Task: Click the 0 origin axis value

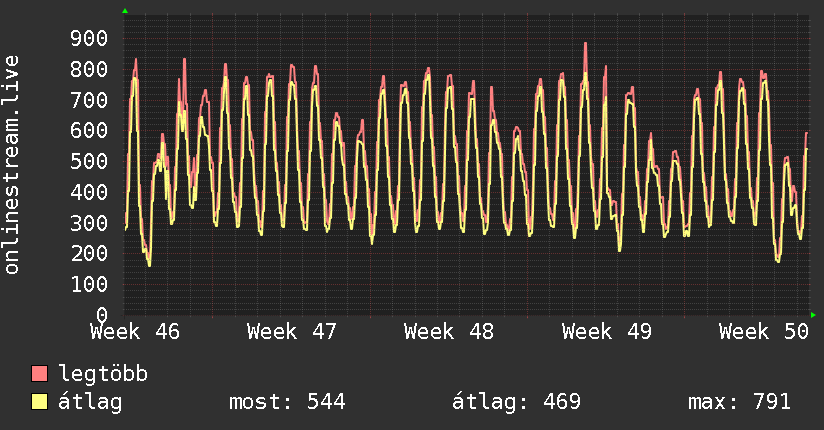Action: (x=102, y=315)
